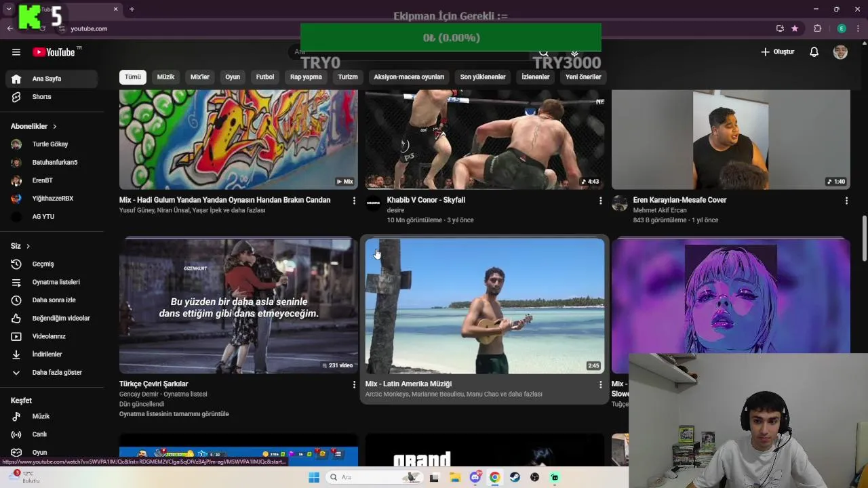Screen dimensions: 868x488
Task: Select Aksiyon-macera oyunları filter chip
Action: pos(409,77)
